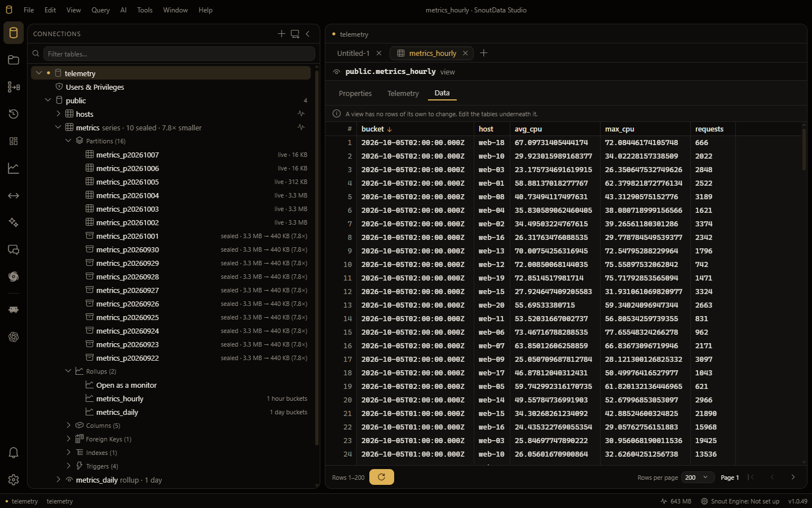This screenshot has height=508, width=812.
Task: Collapse the telemetry connection node
Action: (39, 73)
